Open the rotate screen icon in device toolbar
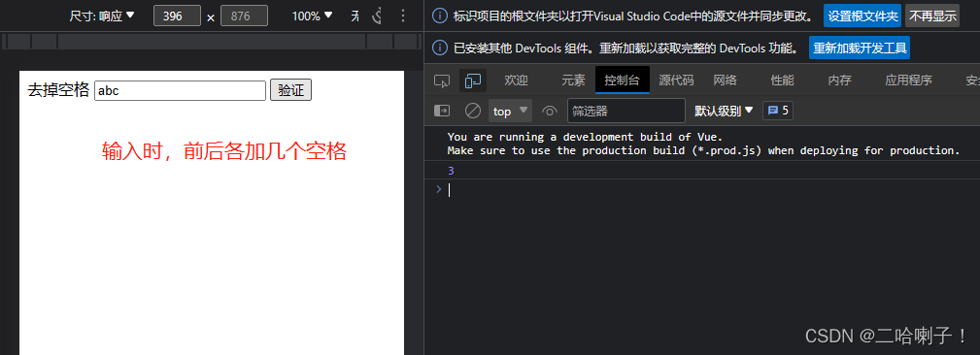 (377, 16)
